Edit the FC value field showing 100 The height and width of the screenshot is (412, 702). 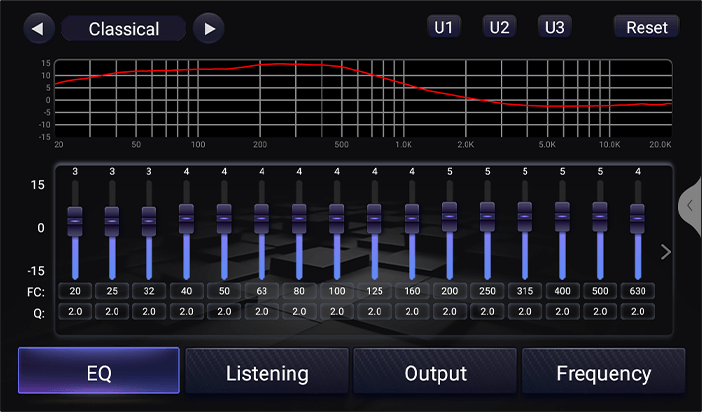pyautogui.click(x=337, y=291)
